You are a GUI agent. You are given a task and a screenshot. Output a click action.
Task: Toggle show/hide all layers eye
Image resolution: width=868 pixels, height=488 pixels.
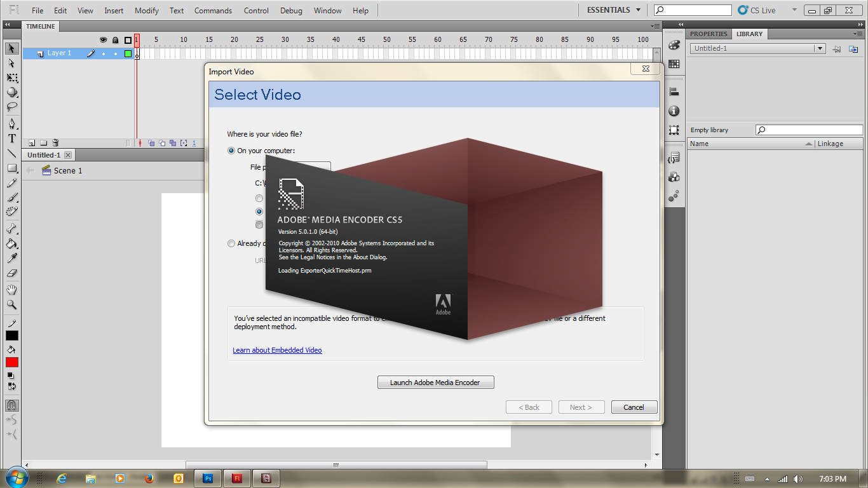[x=103, y=40]
